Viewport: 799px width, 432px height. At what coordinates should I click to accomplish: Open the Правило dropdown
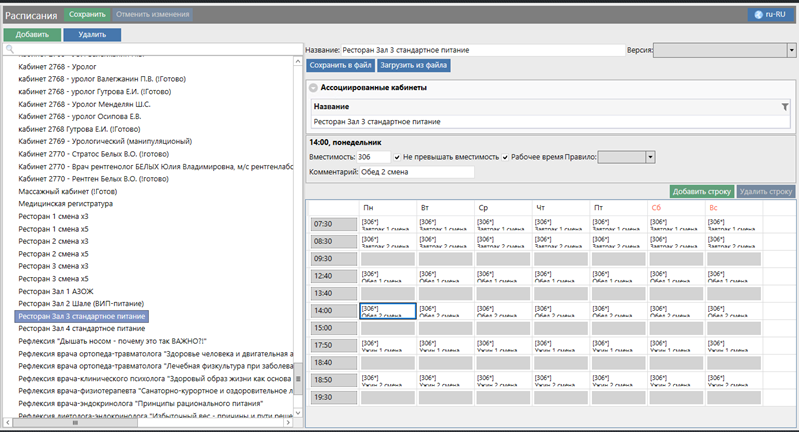point(626,157)
